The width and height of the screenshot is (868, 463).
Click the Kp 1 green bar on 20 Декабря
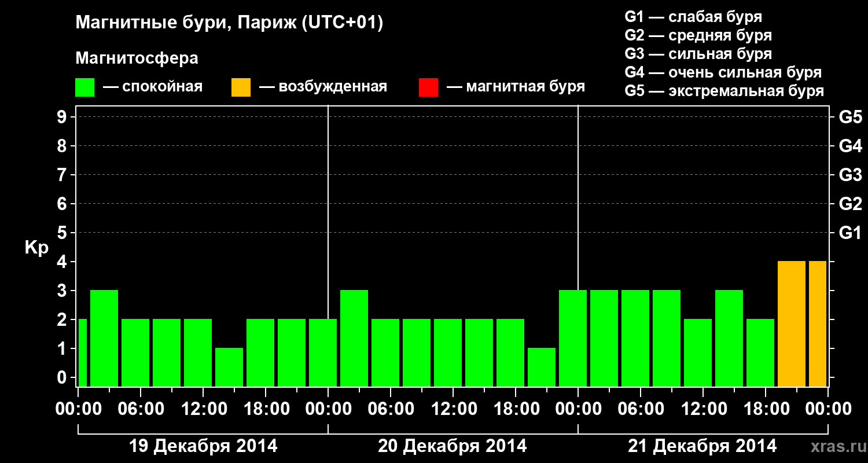click(542, 367)
